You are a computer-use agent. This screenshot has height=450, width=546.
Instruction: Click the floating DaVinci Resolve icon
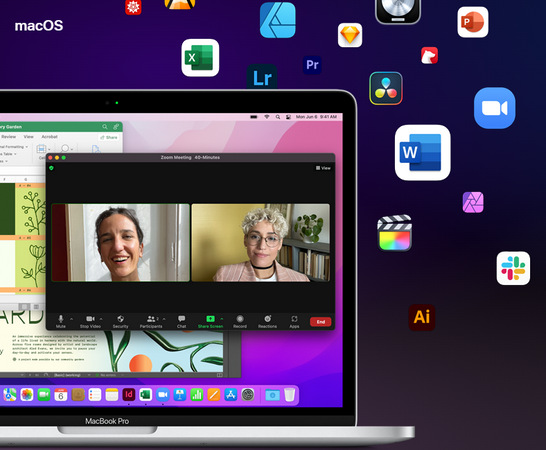pyautogui.click(x=386, y=88)
